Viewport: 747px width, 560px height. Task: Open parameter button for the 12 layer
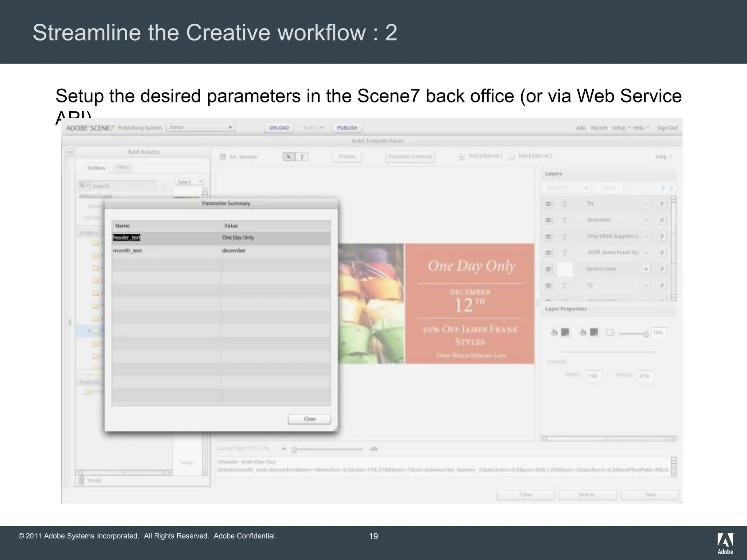[663, 285]
